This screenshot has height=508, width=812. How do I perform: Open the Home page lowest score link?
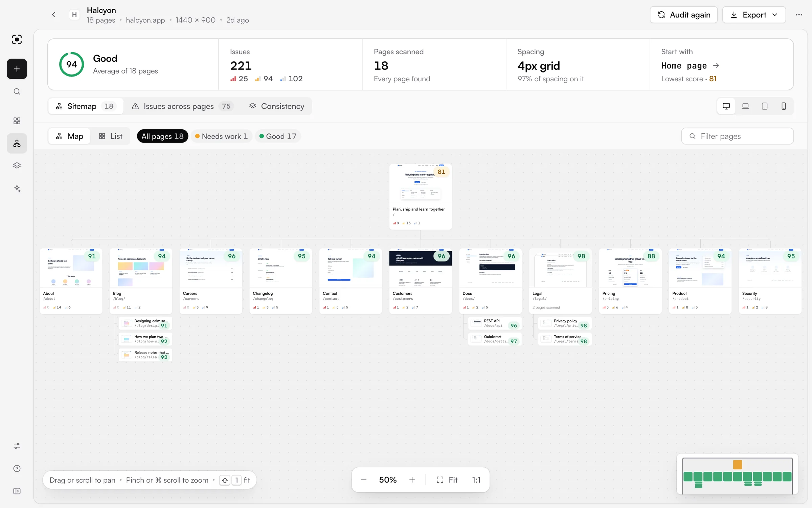click(x=690, y=66)
